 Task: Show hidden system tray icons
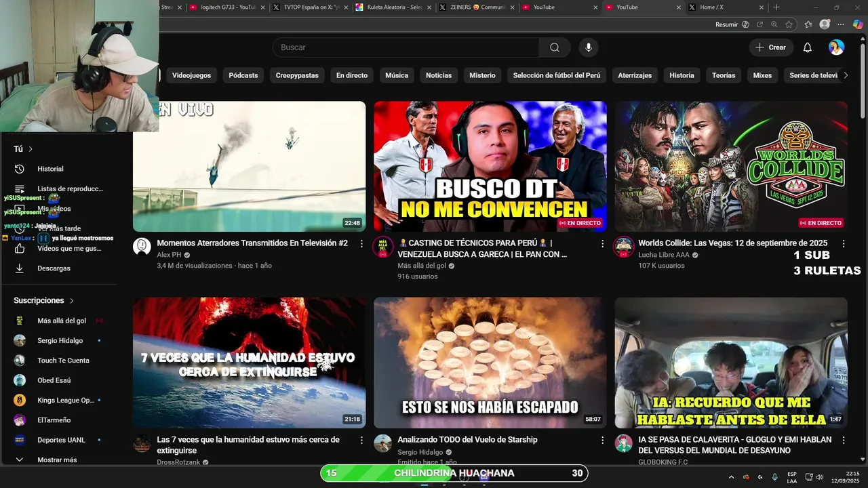click(x=731, y=477)
